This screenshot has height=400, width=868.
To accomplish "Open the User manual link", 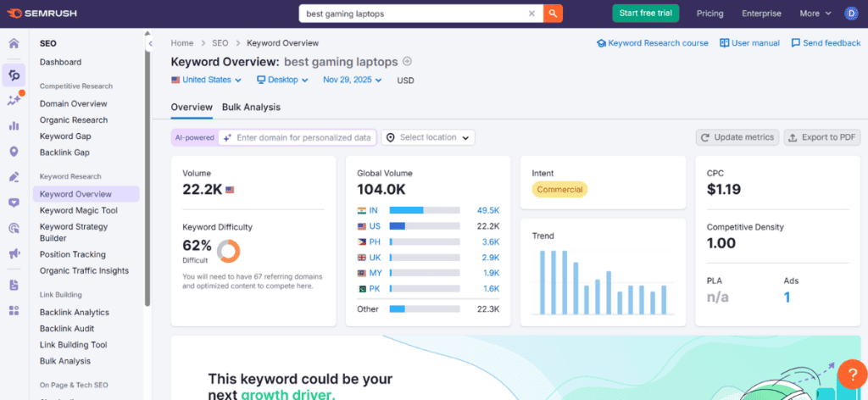I will point(749,43).
